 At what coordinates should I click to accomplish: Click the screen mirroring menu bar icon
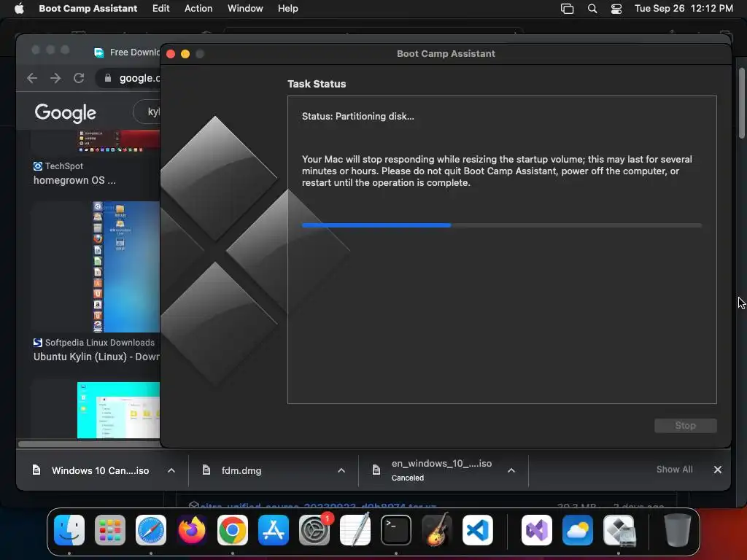coord(567,9)
